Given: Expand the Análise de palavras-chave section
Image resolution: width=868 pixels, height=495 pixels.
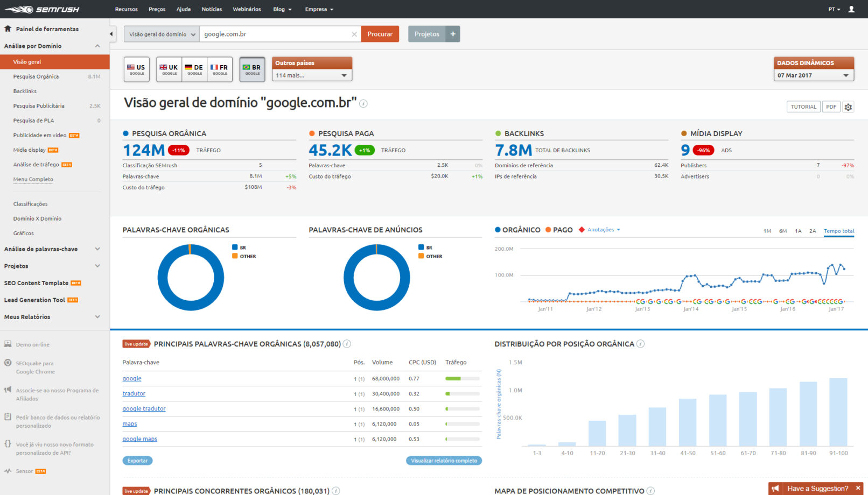Looking at the screenshot, I should (x=97, y=249).
